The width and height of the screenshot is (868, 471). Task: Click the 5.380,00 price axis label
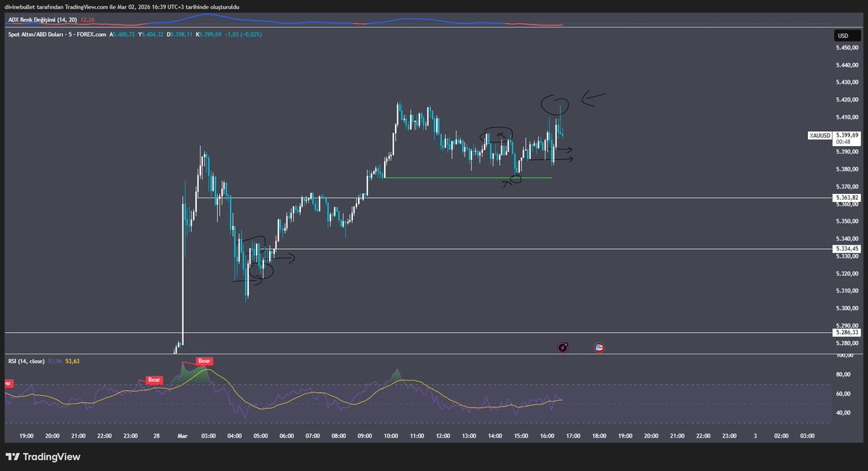(846, 169)
